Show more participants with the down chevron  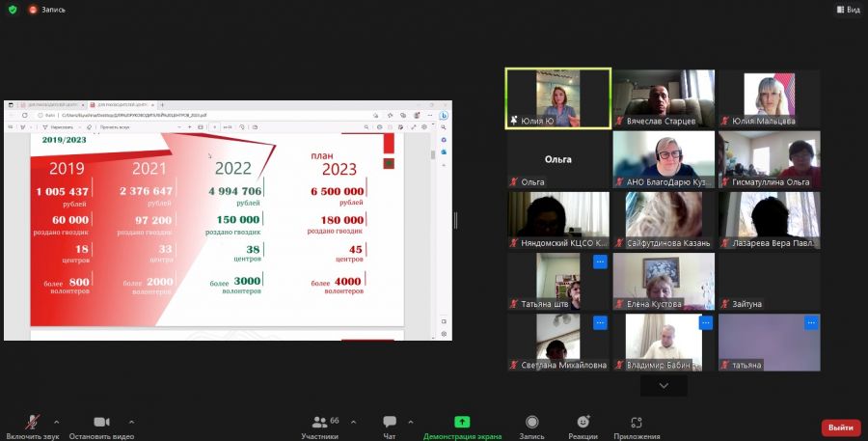[x=664, y=386]
